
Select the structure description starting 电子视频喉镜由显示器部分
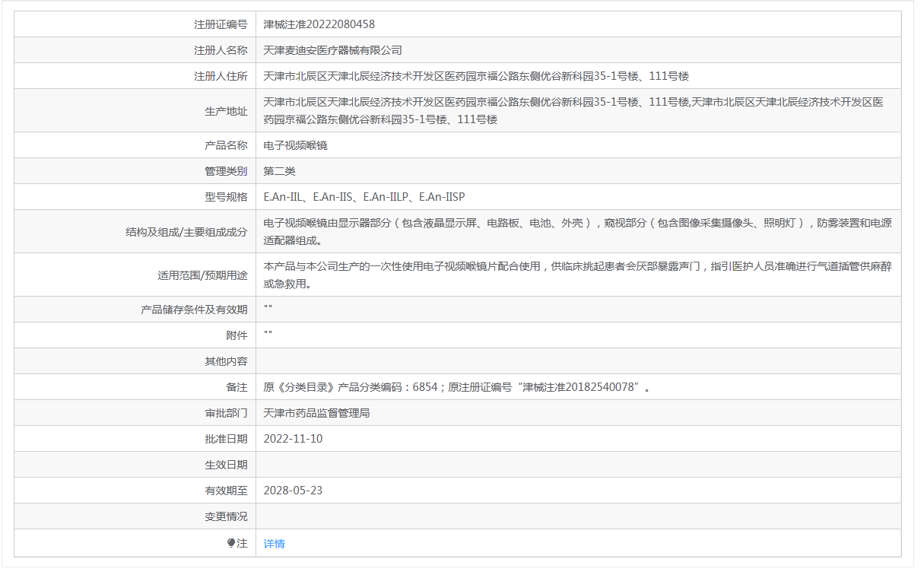[578, 232]
